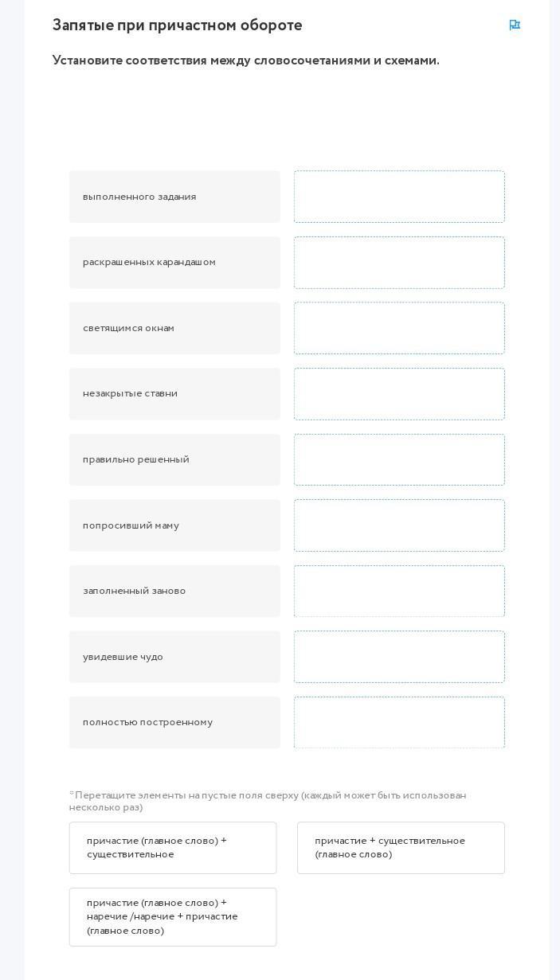560x980 pixels.
Task: Select empty drop field beside «светящимся окнам»
Action: click(399, 328)
